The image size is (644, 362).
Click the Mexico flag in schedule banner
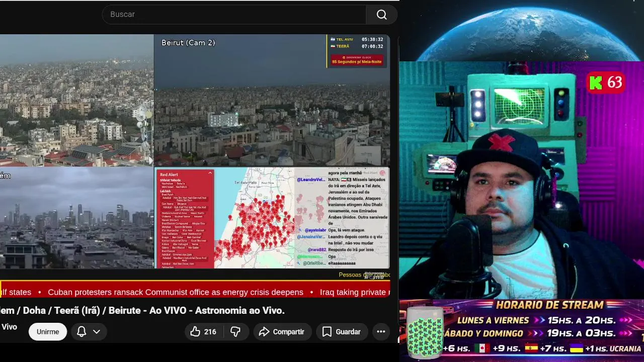point(482,348)
